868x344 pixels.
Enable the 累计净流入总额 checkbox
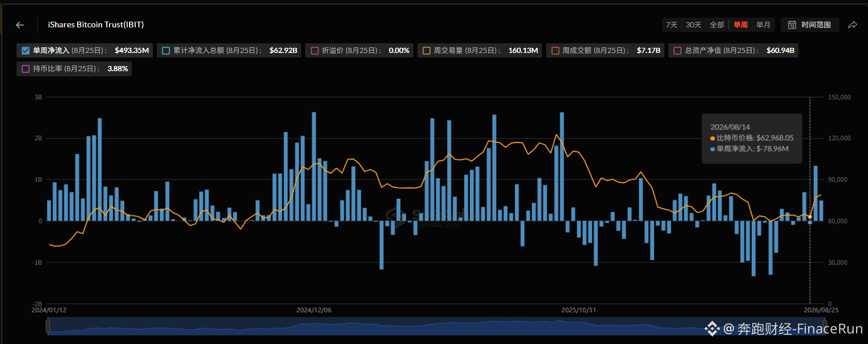[166, 51]
